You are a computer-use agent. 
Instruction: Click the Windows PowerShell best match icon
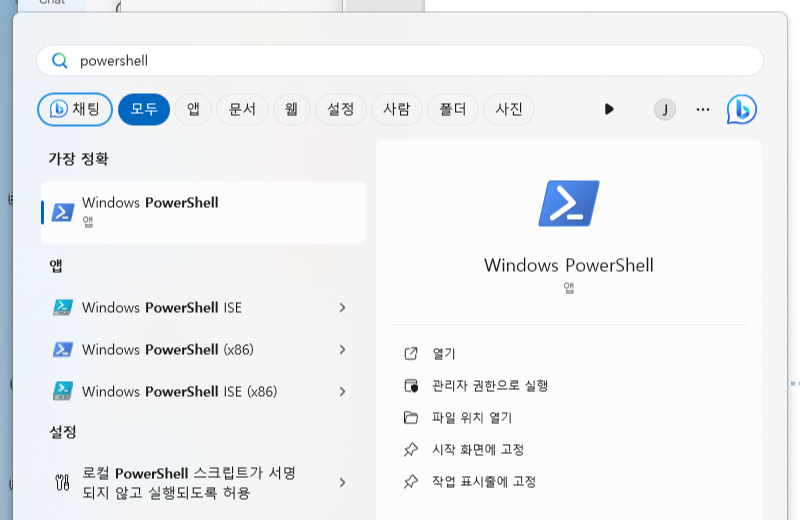pyautogui.click(x=63, y=212)
